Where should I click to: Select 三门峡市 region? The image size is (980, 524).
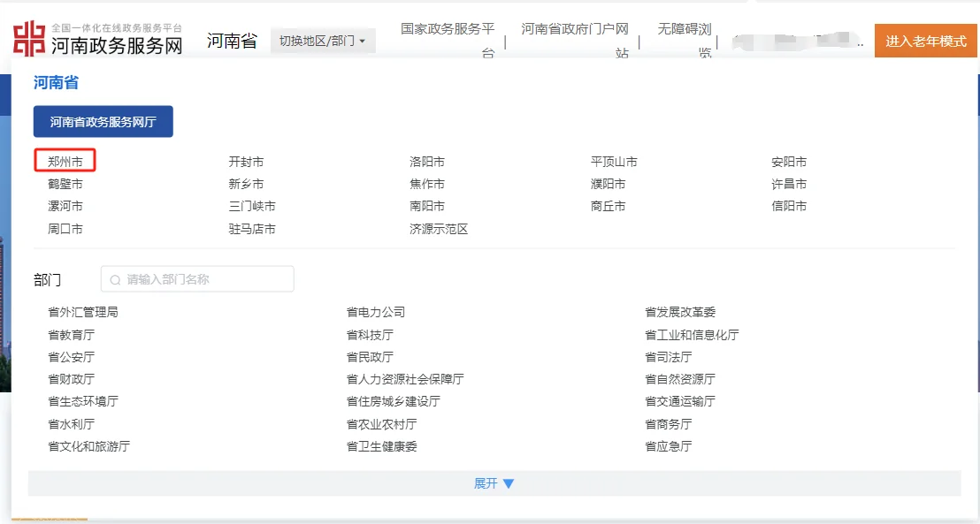point(252,206)
